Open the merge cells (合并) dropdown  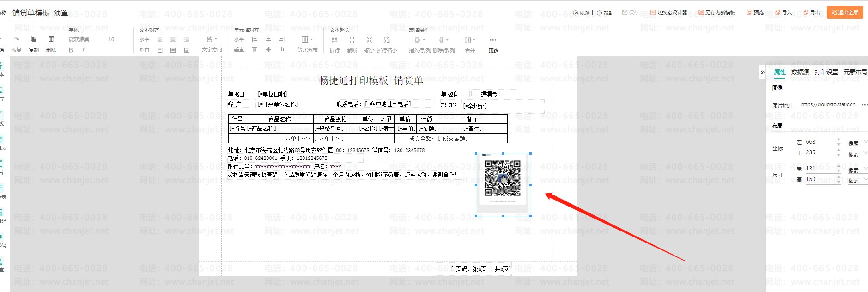click(470, 40)
